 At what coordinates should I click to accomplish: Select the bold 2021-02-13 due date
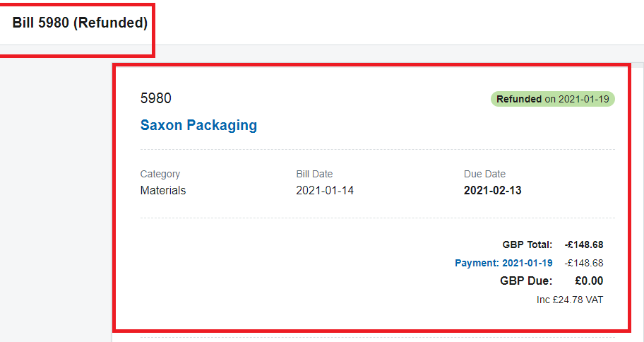click(x=492, y=190)
